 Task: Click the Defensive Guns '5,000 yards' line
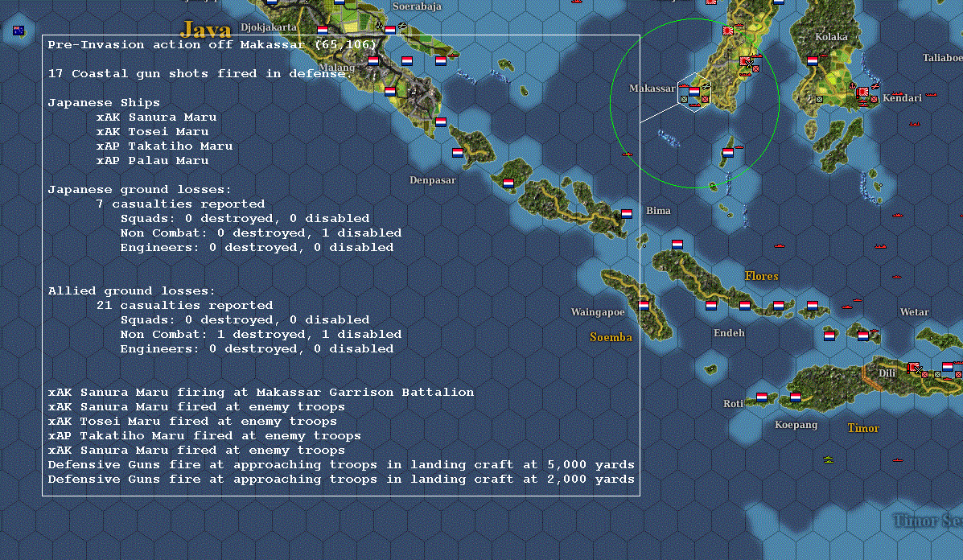coord(341,465)
